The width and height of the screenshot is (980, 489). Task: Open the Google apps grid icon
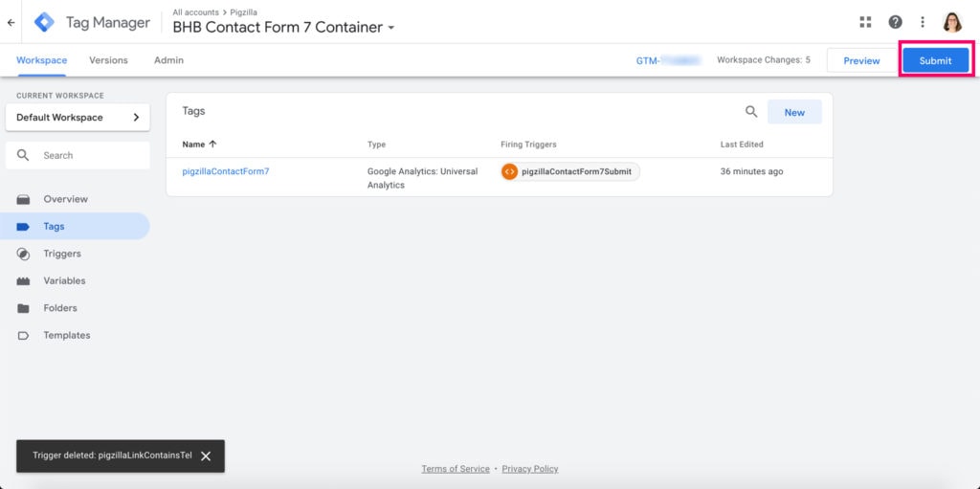[x=865, y=23]
